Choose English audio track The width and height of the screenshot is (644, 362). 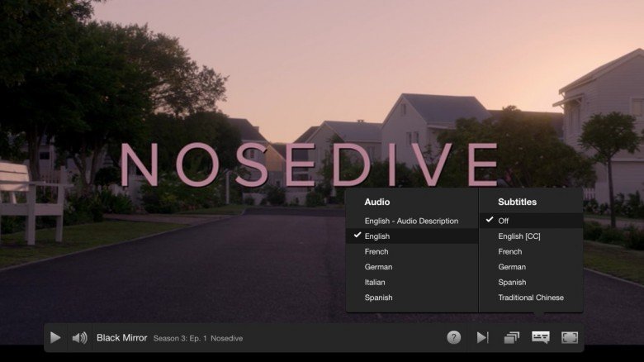[x=412, y=236]
